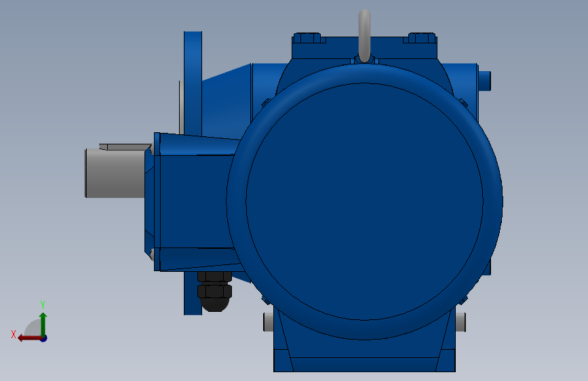Select the top-left hex bolt head

(x=307, y=38)
